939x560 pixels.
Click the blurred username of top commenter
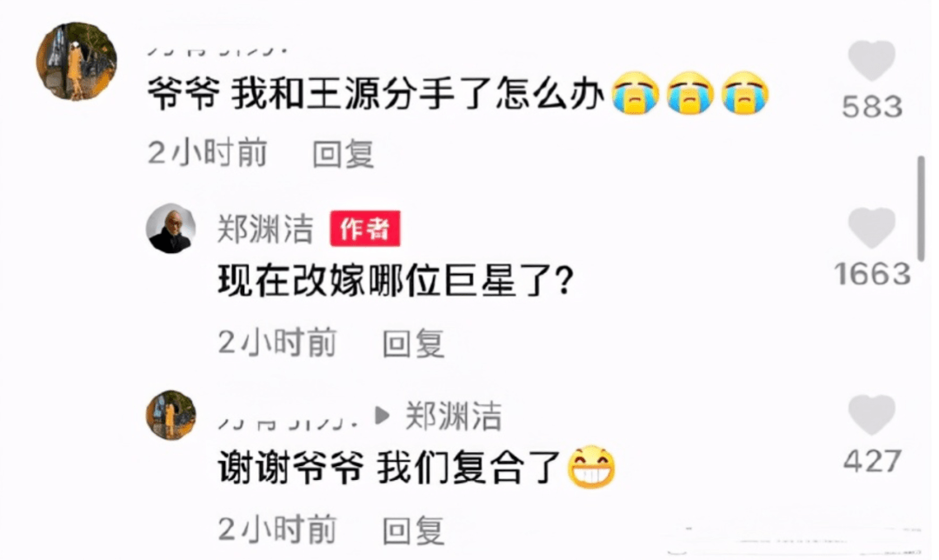click(216, 51)
